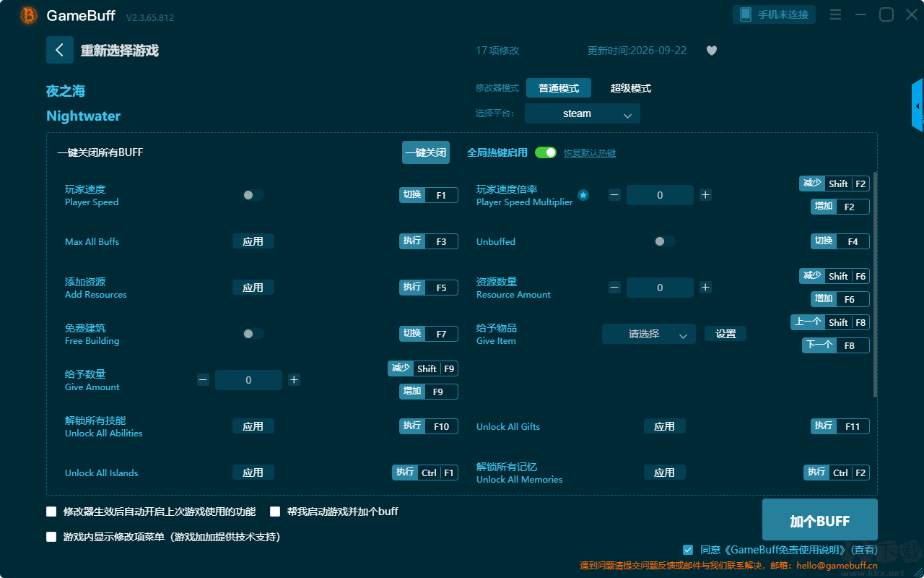Click the Shift F9 decrease hotkey
924x578 pixels.
(423, 368)
